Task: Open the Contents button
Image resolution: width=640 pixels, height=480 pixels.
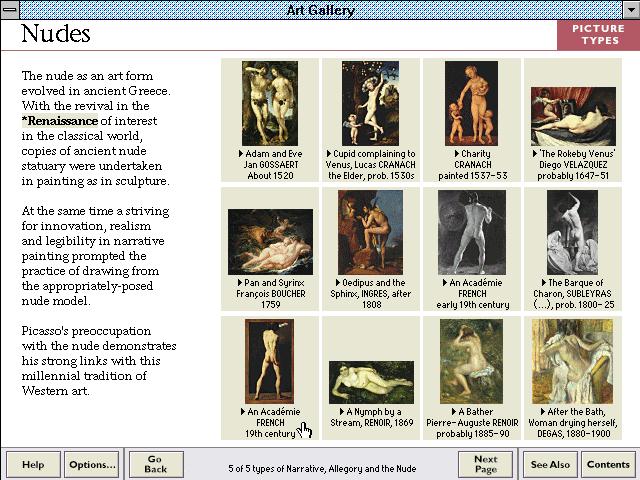Action: 608,464
